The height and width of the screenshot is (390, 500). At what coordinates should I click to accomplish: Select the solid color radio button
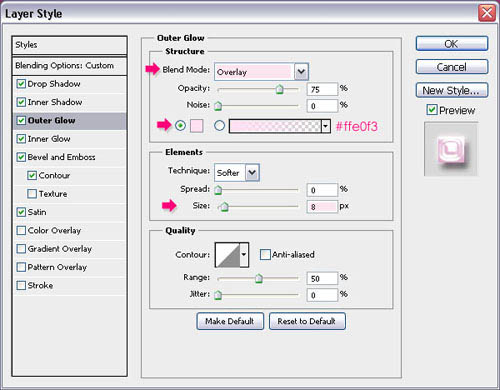click(180, 126)
